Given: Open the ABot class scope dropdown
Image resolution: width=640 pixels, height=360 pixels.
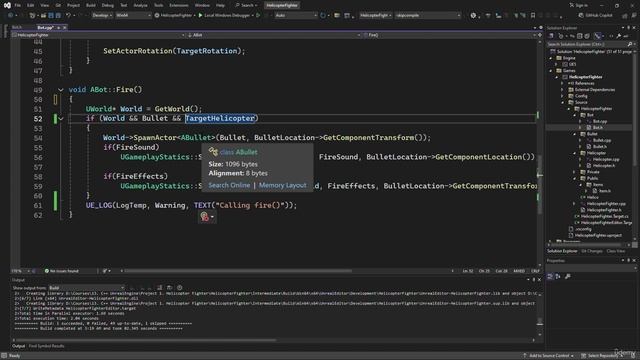Looking at the screenshot, I should [273, 35].
